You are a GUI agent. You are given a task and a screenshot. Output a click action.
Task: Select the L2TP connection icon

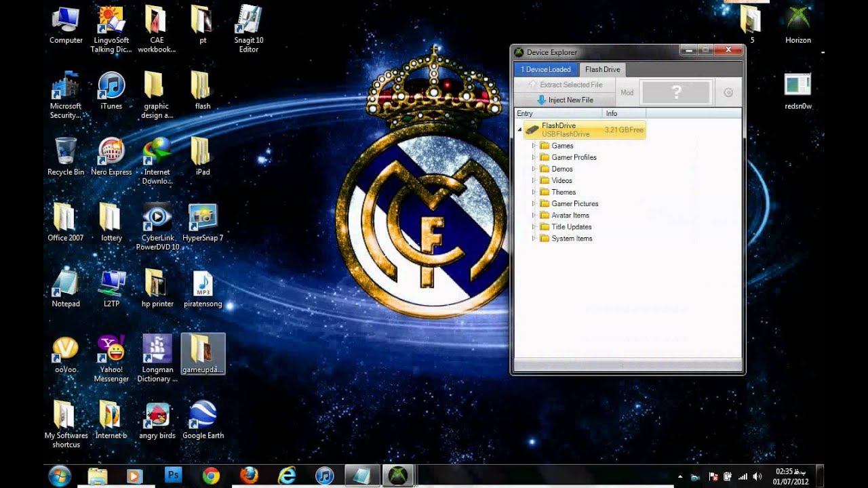111,289
